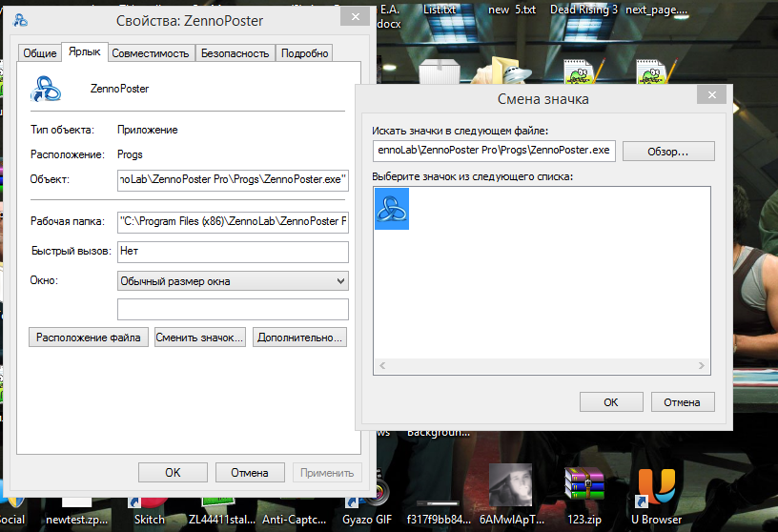This screenshot has width=778, height=532.
Task: Click the empty comment field below Окно
Action: click(x=233, y=310)
